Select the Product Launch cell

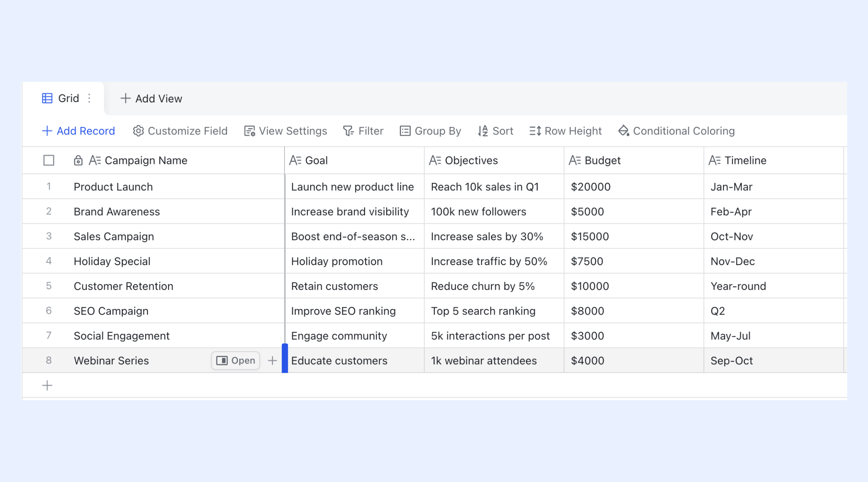point(175,187)
